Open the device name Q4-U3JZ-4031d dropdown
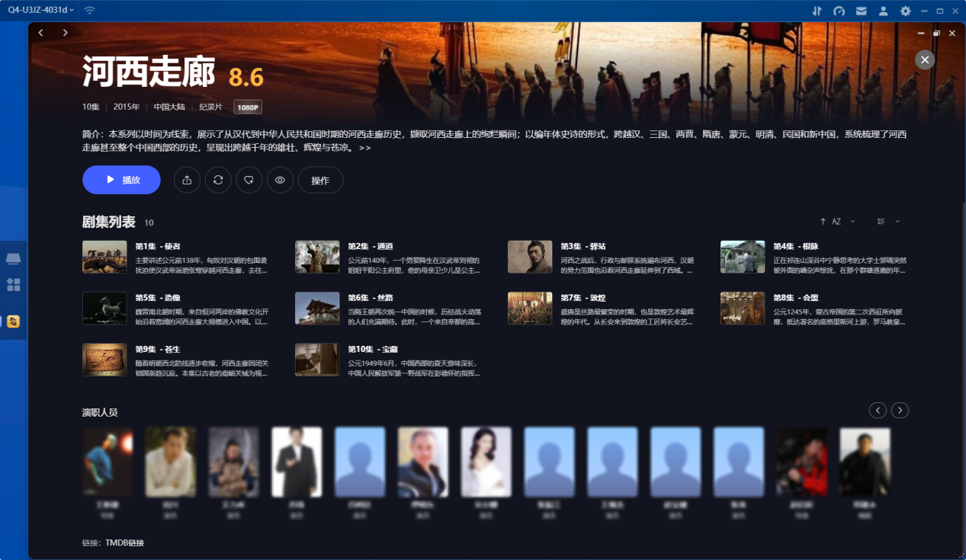The height and width of the screenshot is (560, 966). coord(41,10)
